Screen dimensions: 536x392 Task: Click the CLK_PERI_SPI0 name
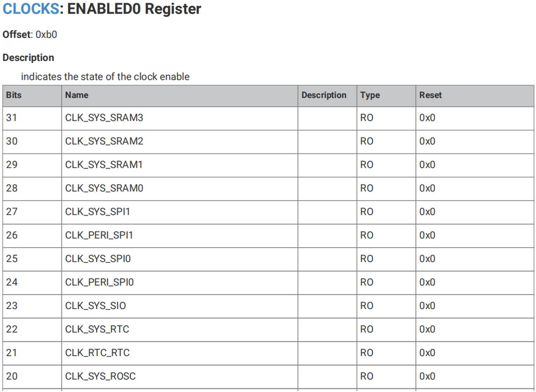tap(99, 283)
